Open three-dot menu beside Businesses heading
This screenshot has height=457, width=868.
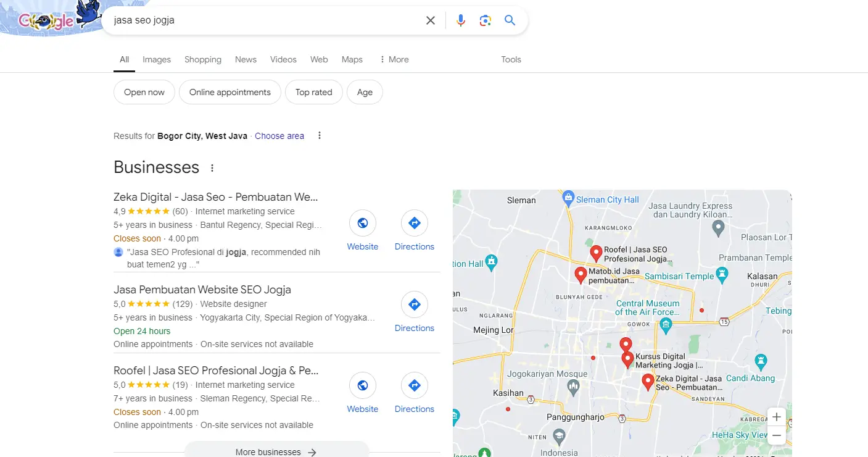(212, 168)
